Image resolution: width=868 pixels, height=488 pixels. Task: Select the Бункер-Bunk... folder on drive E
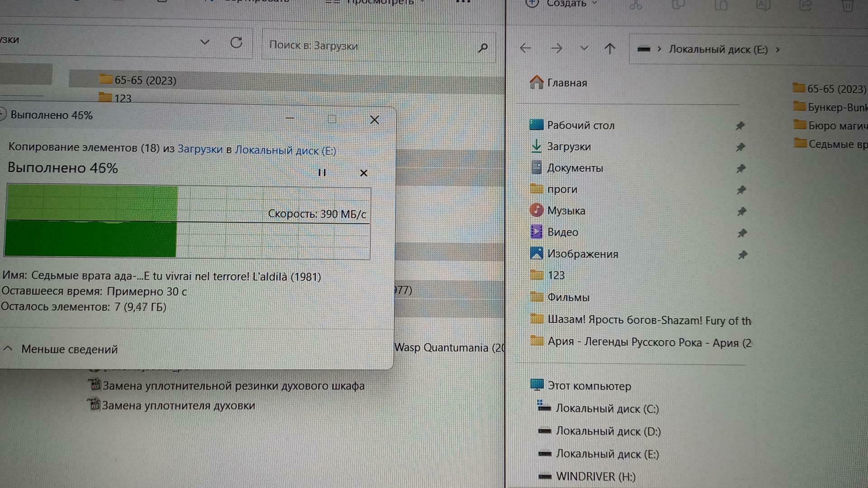[830, 107]
